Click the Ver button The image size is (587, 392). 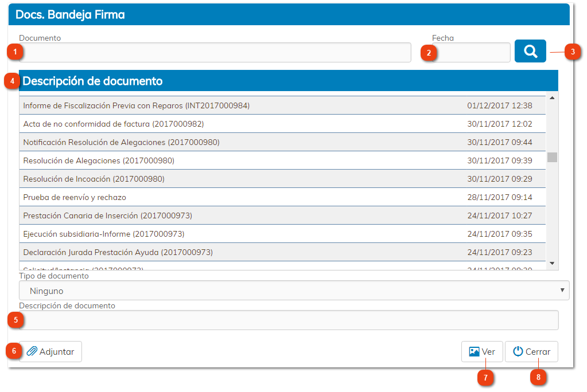pos(482,351)
